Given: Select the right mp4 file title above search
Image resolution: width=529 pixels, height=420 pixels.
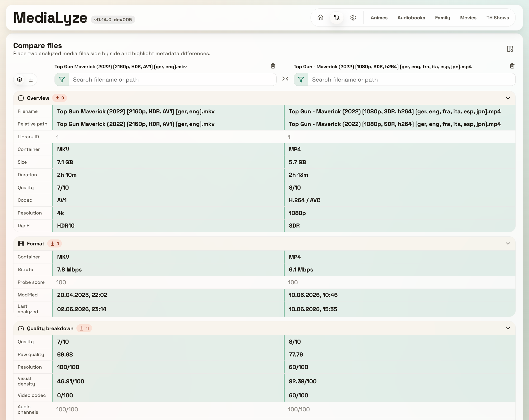Looking at the screenshot, I should click(383, 67).
